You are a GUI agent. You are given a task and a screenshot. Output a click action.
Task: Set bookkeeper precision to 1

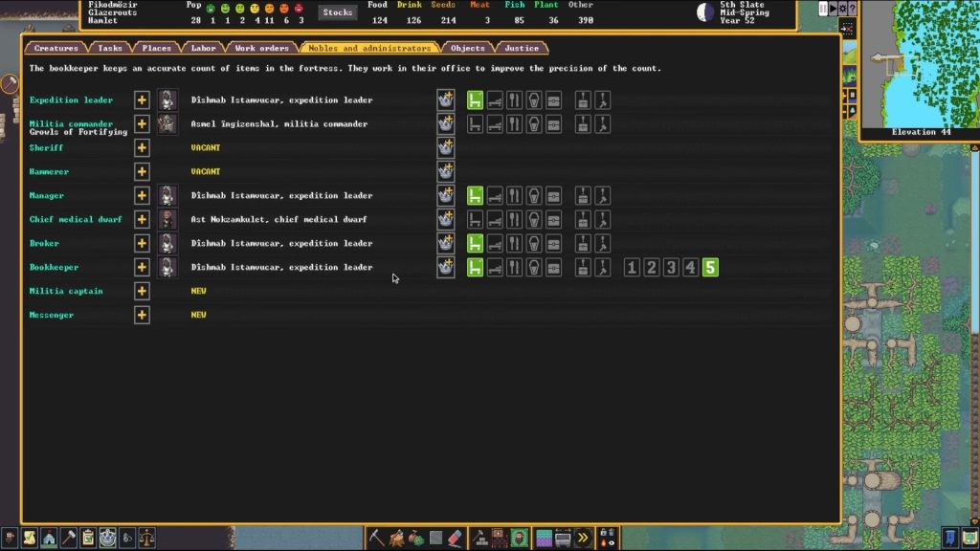(632, 268)
